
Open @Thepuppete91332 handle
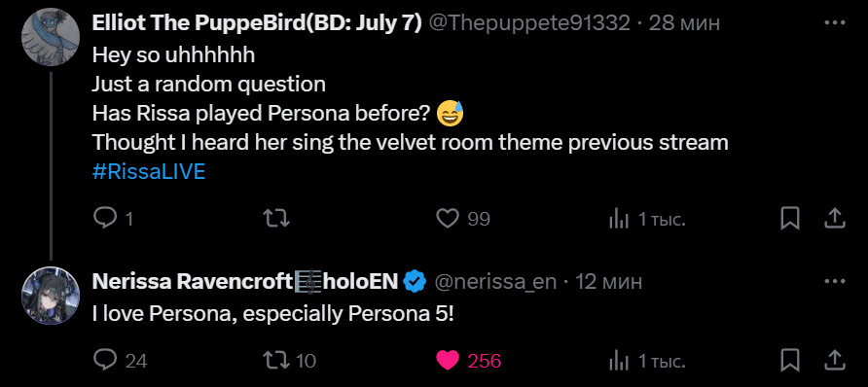coord(529,23)
